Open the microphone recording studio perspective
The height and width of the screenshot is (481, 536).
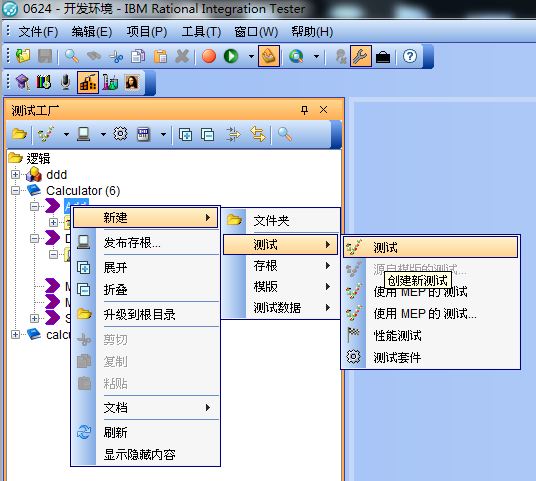point(65,82)
